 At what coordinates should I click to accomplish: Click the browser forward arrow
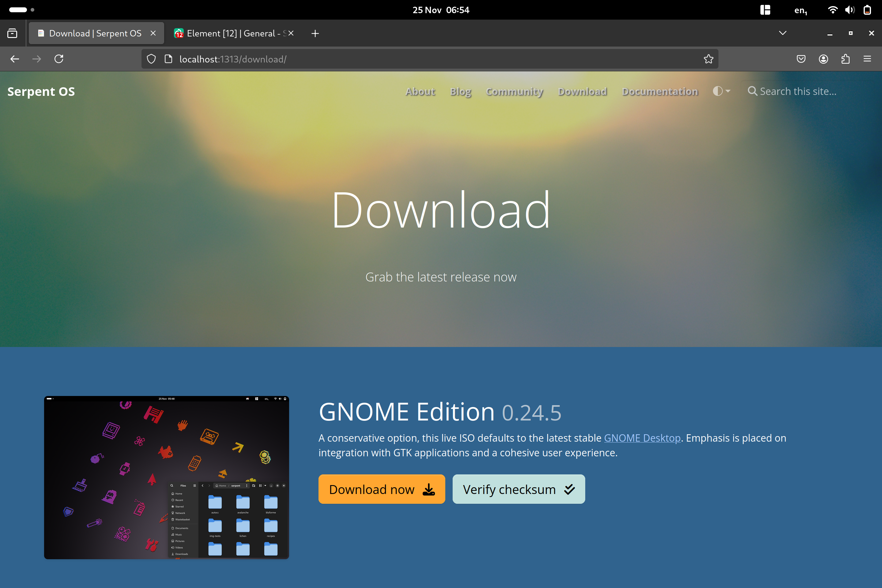click(37, 59)
